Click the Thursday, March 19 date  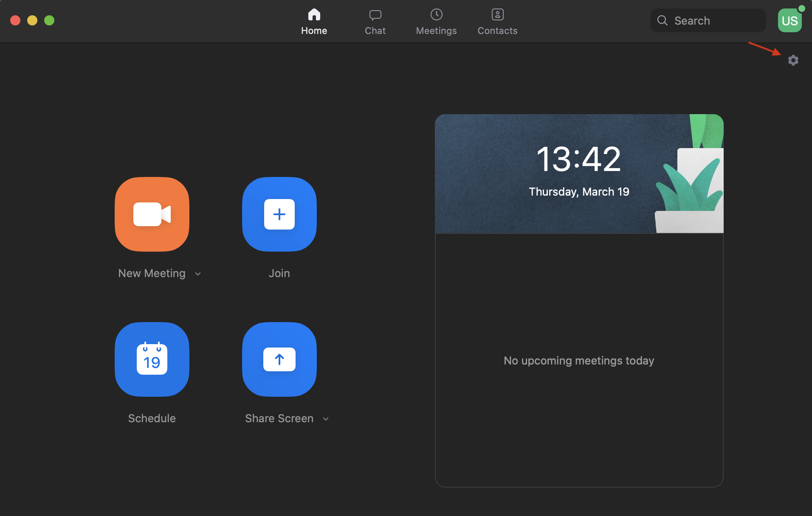[579, 192]
